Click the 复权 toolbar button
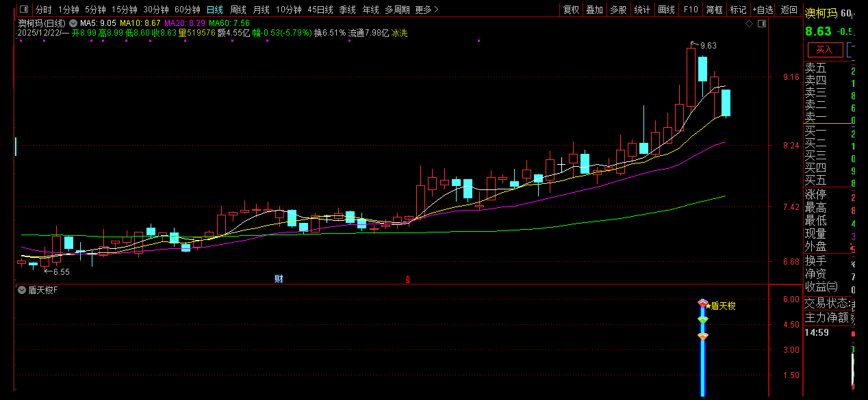The width and height of the screenshot is (868, 400). (x=571, y=10)
